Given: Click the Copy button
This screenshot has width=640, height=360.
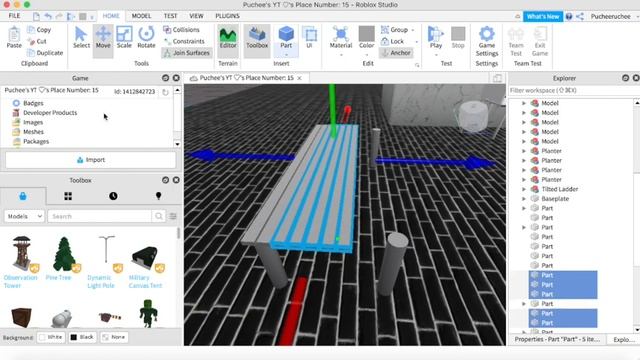Looking at the screenshot, I should tap(39, 30).
